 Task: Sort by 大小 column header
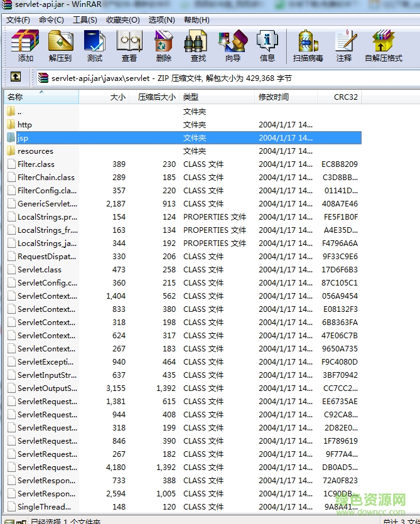click(104, 97)
